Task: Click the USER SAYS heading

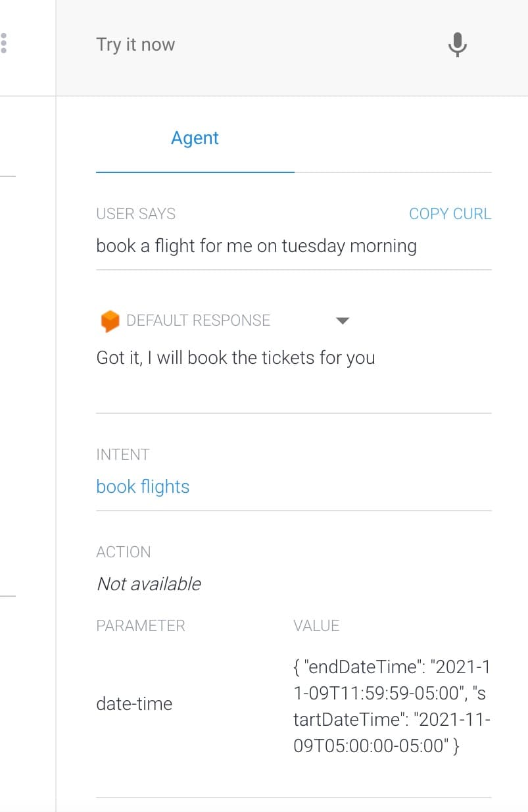Action: click(135, 214)
